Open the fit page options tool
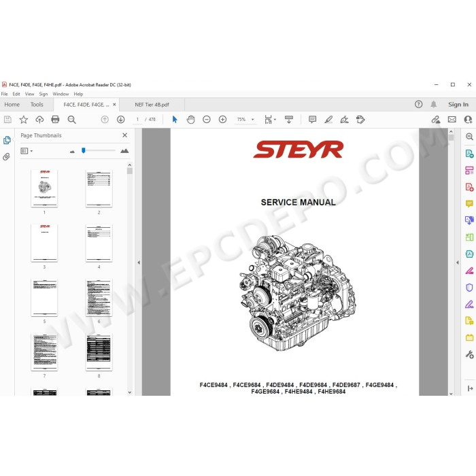This screenshot has height=476, width=476. 268,120
